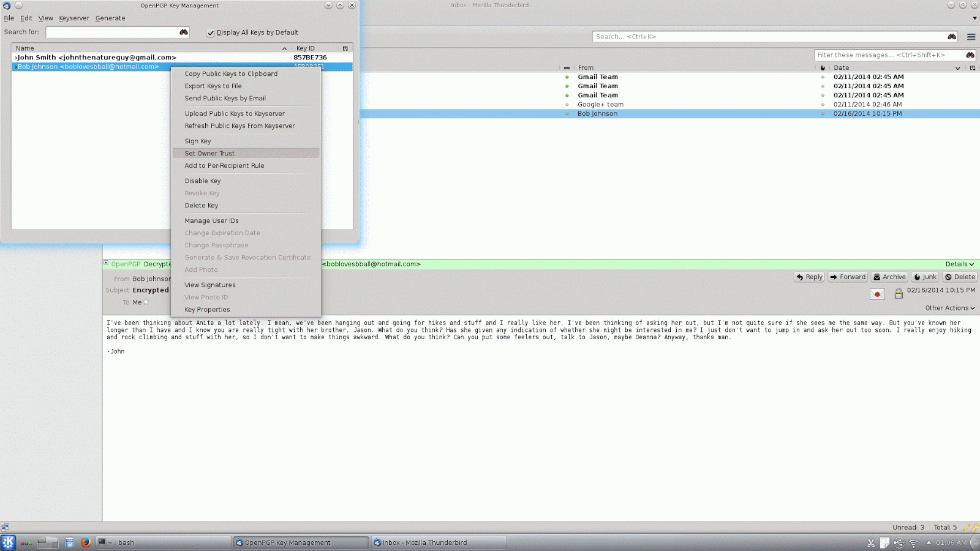
Task: Click the key encryption status icon in status bar
Action: click(975, 527)
